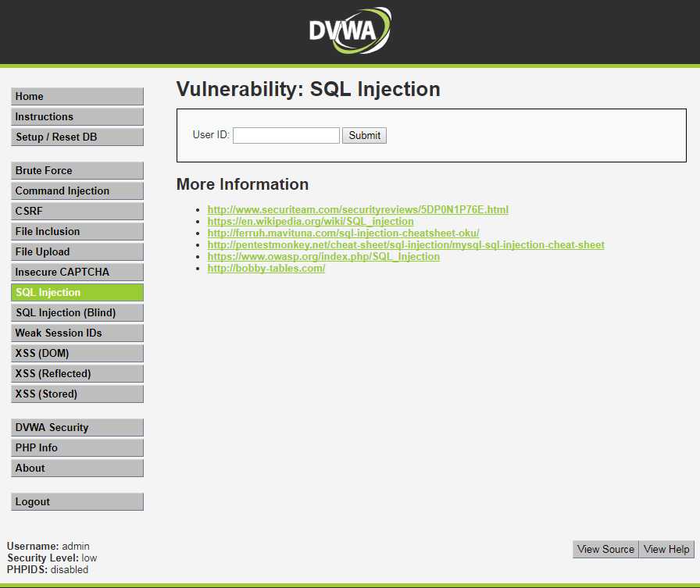The width and height of the screenshot is (700, 588).
Task: Open pentestmonkey MySQL cheat-sheet link
Action: coord(405,245)
